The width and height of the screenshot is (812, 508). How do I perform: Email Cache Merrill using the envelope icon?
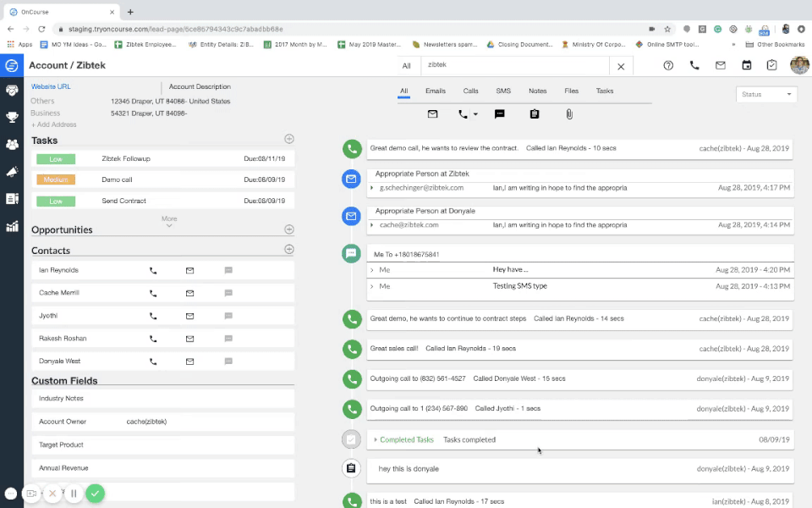[x=189, y=294]
